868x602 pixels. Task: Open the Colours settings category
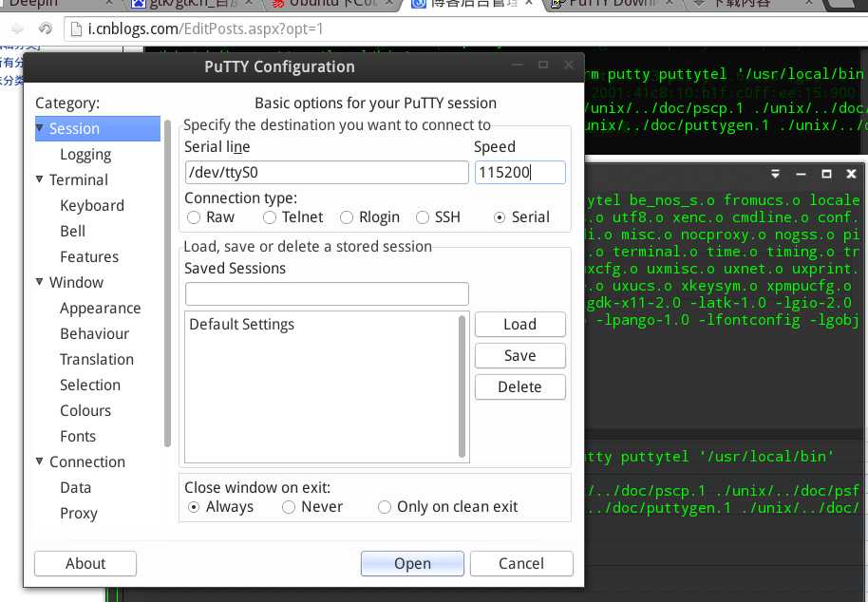[x=85, y=410]
